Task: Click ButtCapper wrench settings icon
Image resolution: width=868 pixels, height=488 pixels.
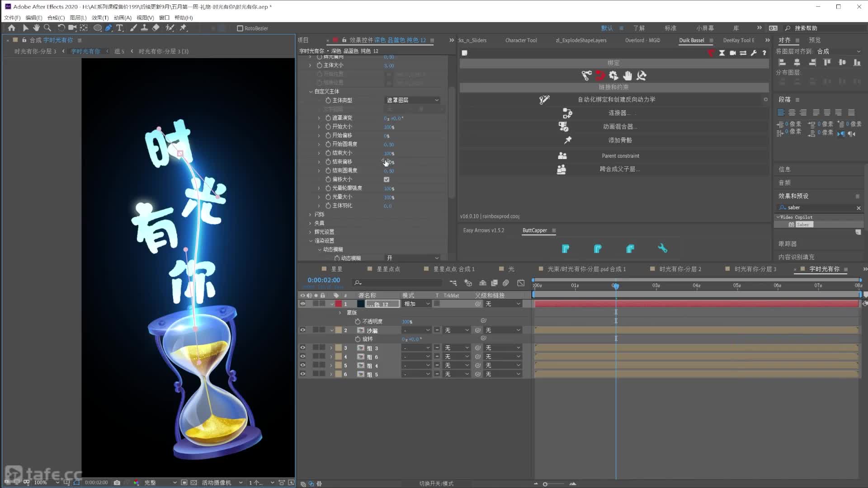Action: 662,249
